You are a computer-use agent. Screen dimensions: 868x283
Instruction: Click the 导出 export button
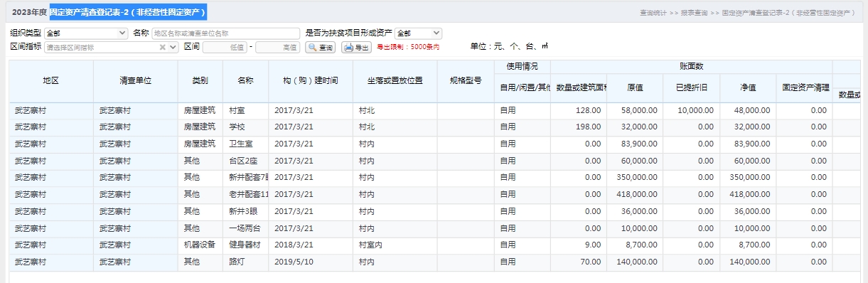pyautogui.click(x=357, y=47)
